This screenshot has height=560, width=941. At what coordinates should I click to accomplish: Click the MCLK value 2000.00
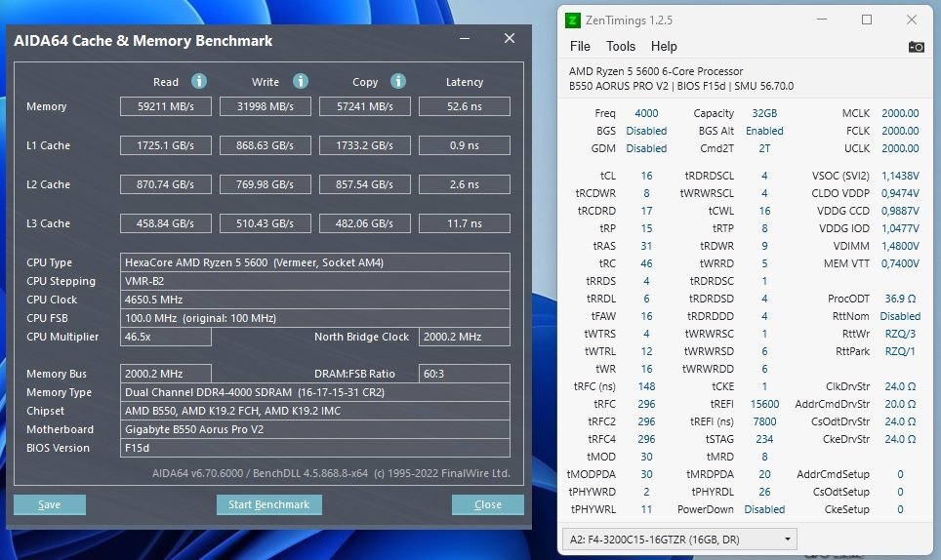click(900, 113)
